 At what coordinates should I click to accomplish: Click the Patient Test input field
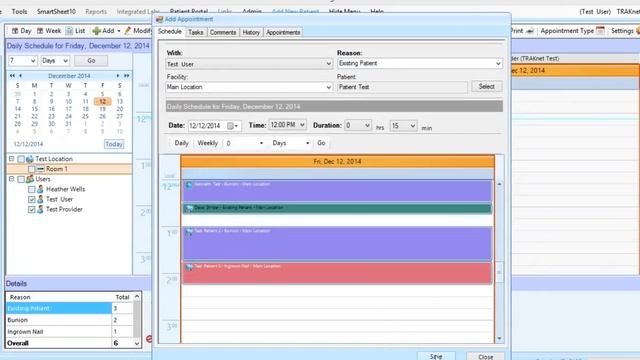[402, 87]
